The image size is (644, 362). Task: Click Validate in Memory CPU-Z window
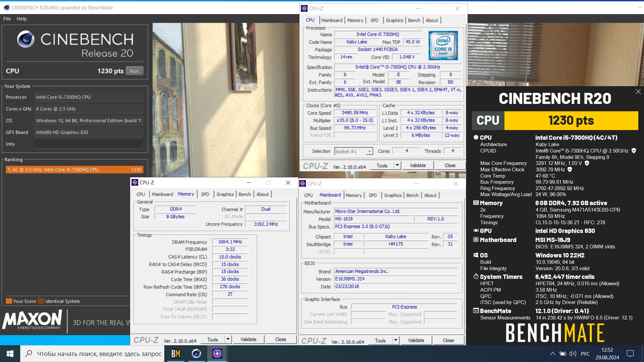pyautogui.click(x=248, y=340)
